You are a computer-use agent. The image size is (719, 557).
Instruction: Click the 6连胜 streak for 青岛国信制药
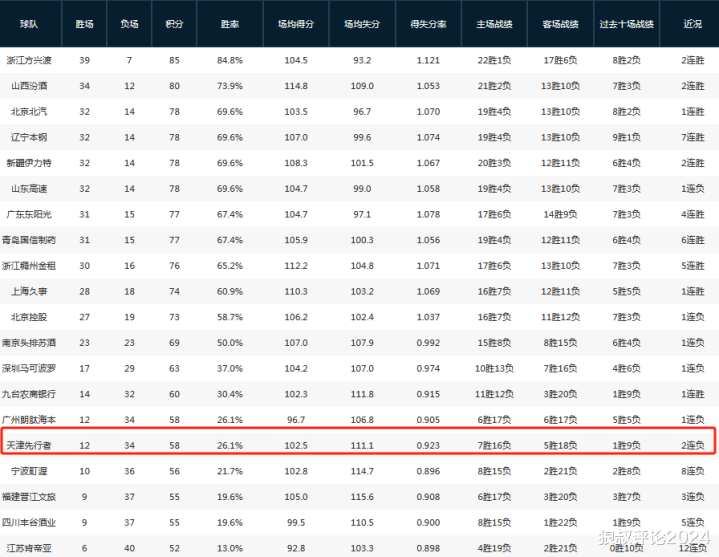pyautogui.click(x=692, y=240)
